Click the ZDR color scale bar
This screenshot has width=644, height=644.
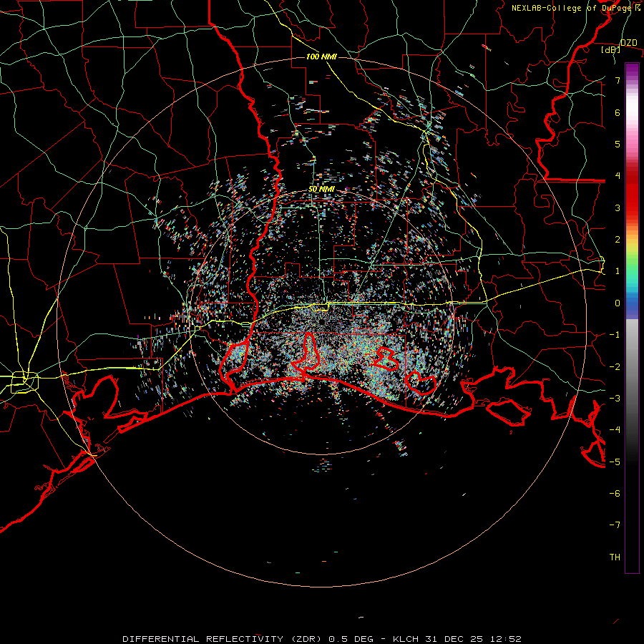632,318
